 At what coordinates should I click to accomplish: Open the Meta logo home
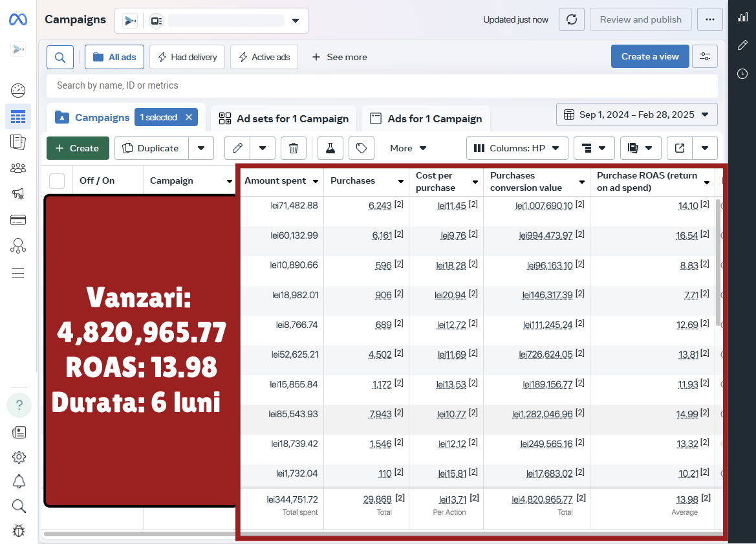[18, 19]
